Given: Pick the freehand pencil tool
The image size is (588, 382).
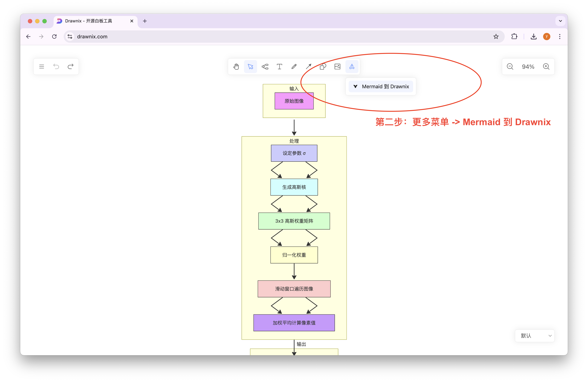Looking at the screenshot, I should (x=294, y=67).
